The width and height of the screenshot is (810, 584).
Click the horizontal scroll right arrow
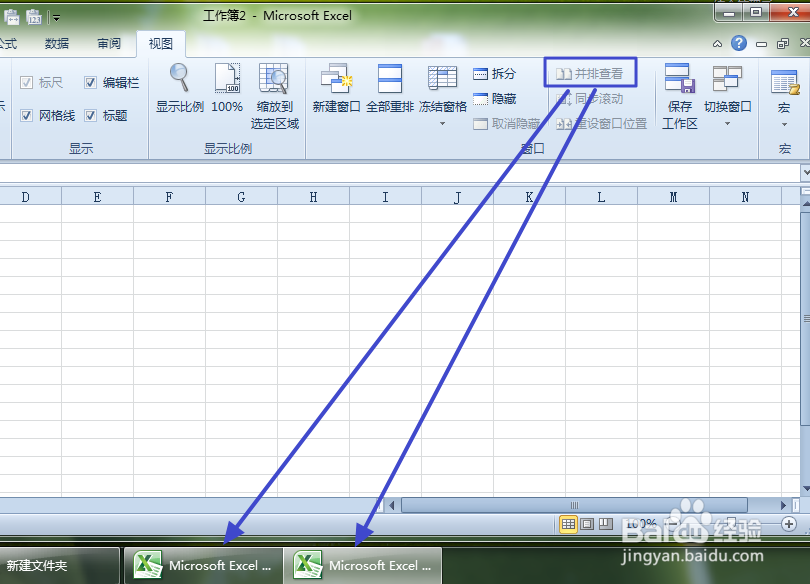coord(783,505)
